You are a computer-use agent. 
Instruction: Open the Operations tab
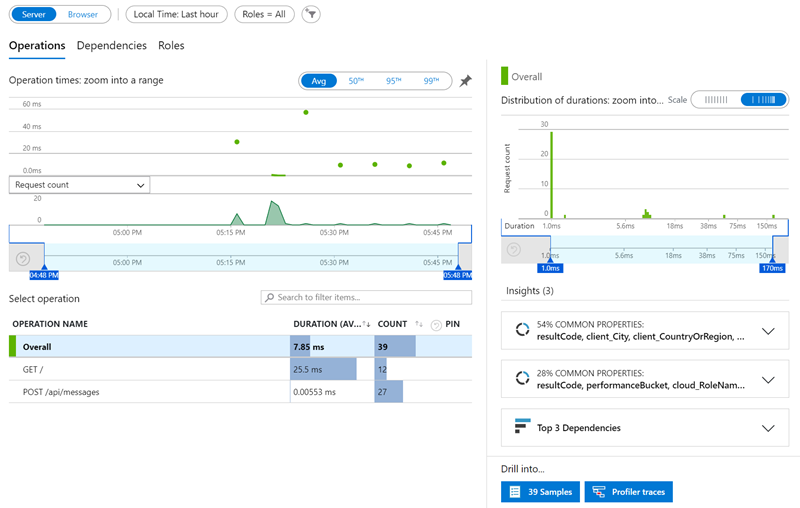click(x=37, y=45)
